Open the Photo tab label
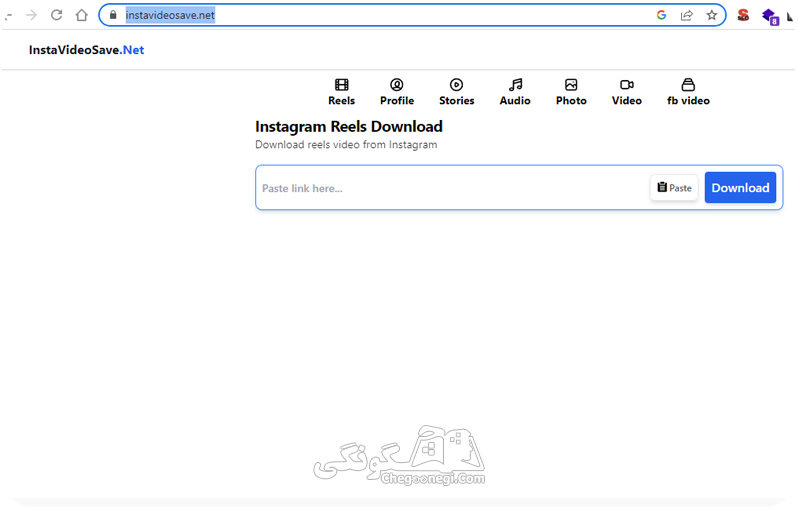 pos(571,101)
